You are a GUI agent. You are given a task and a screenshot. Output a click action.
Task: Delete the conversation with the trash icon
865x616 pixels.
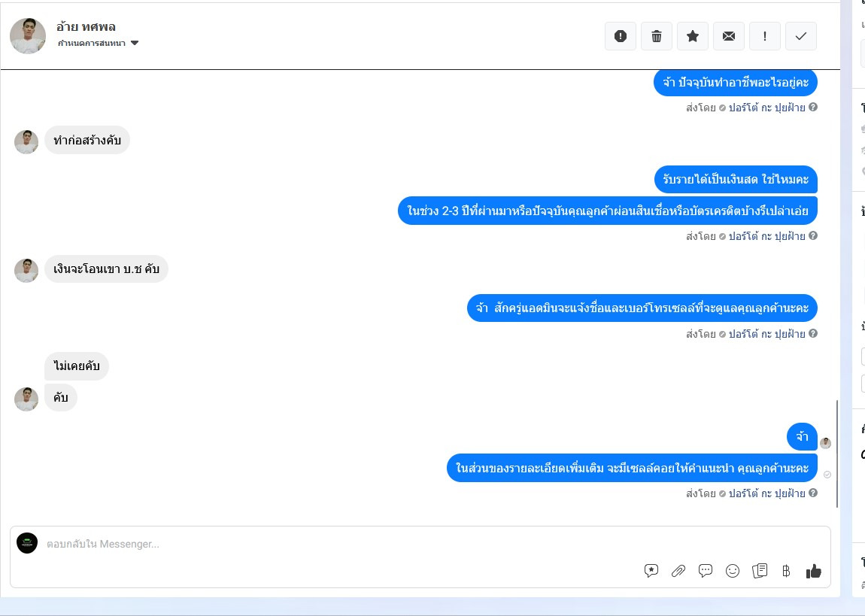point(657,36)
